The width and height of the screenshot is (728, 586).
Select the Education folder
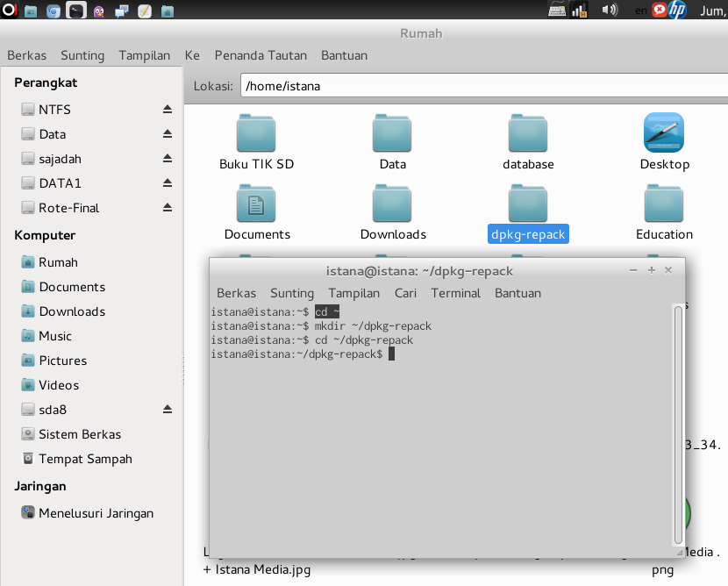[x=664, y=212]
